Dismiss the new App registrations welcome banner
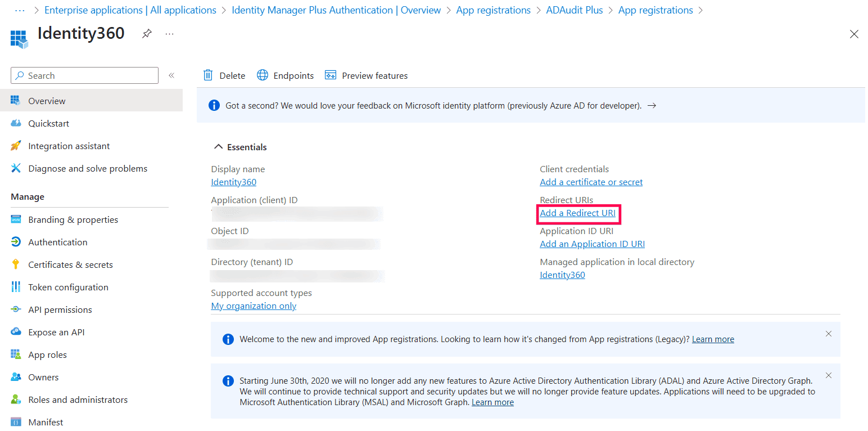 828,334
